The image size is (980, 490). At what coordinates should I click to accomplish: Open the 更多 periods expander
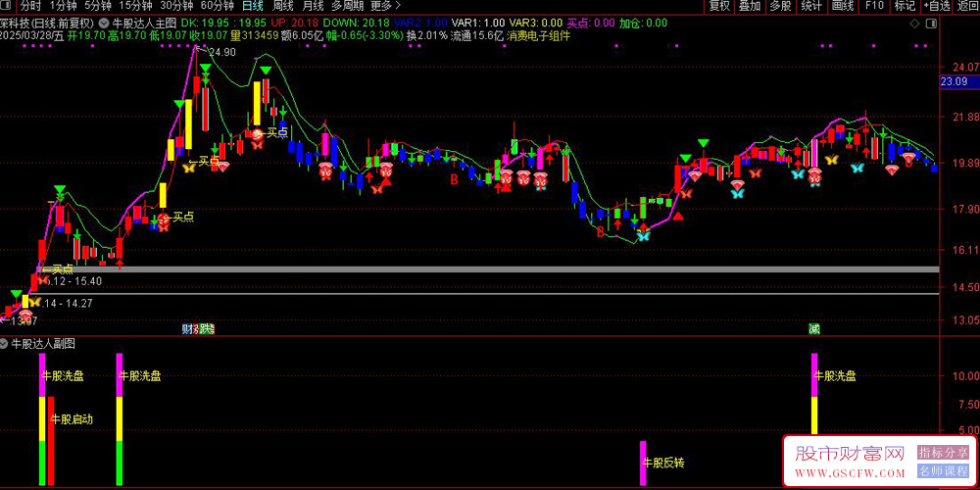coord(381,6)
